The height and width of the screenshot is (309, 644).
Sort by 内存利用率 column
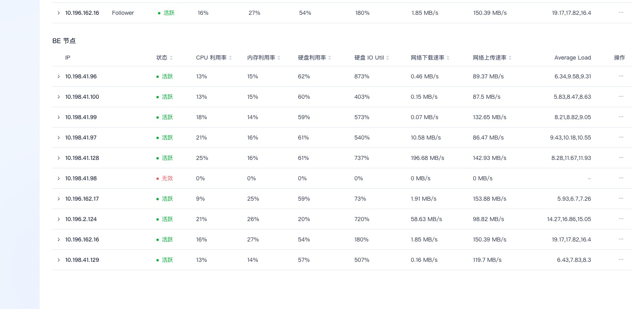click(279, 58)
